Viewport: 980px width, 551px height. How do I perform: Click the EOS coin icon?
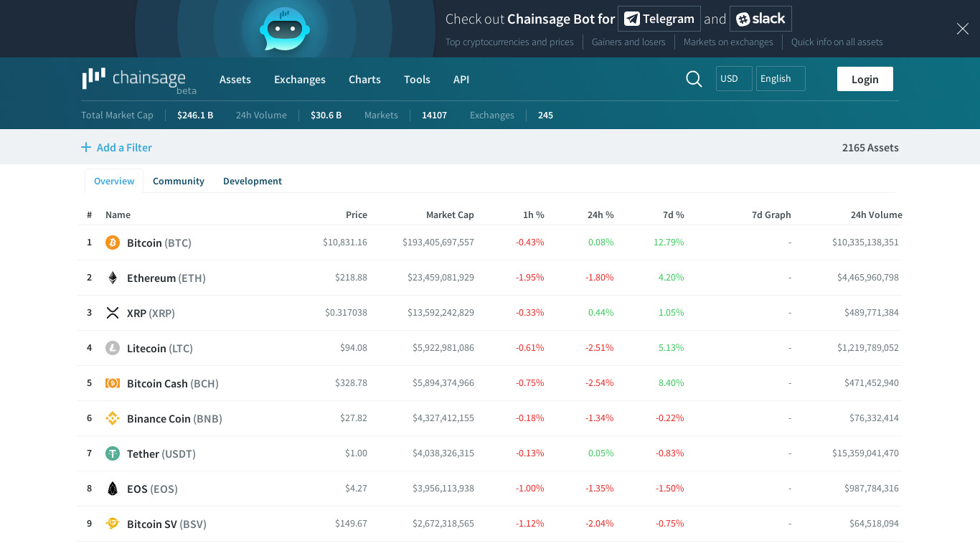pyautogui.click(x=113, y=489)
